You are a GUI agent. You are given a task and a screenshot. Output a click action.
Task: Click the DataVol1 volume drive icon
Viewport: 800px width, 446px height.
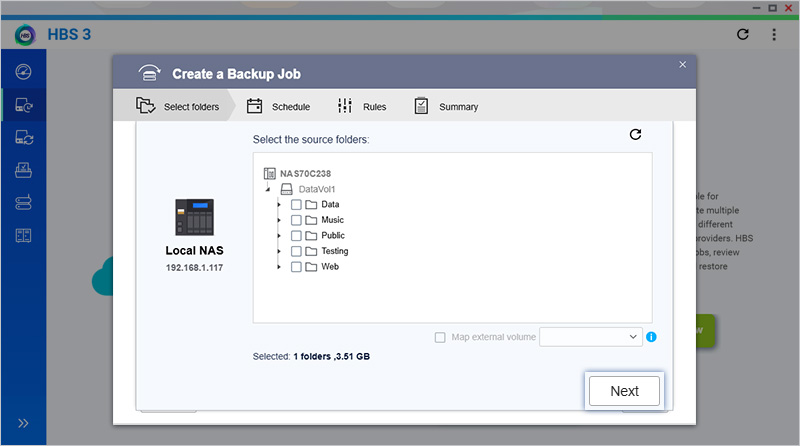(287, 189)
